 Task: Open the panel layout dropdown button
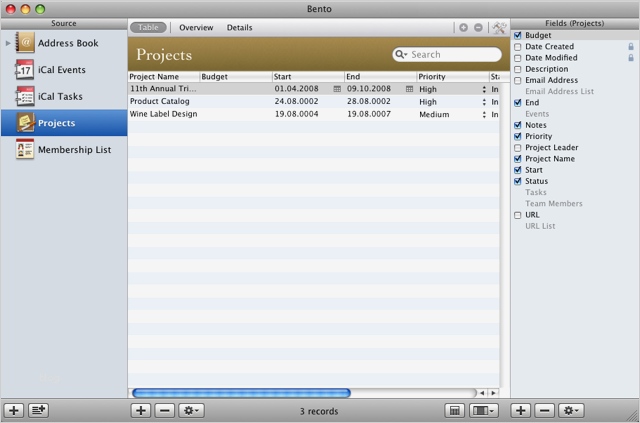pyautogui.click(x=483, y=410)
